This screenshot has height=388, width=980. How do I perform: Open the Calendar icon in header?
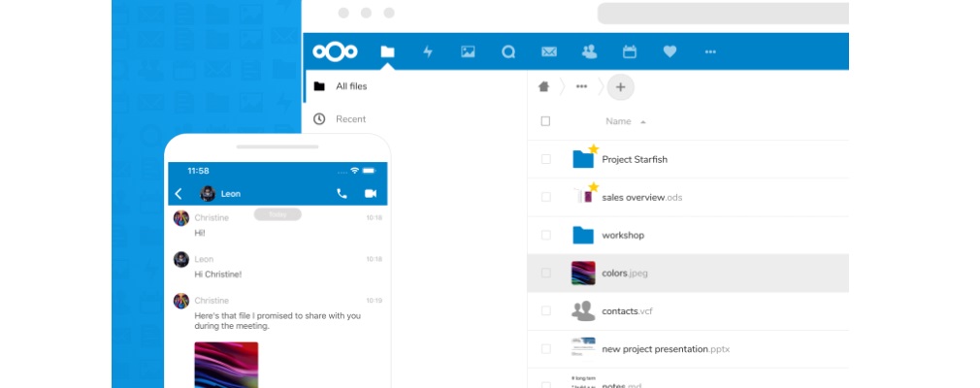pos(630,51)
